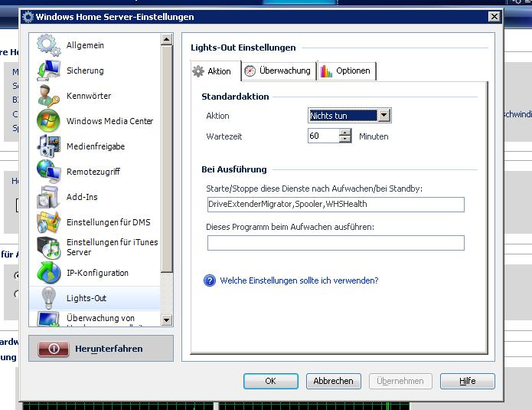Select the iTunes Server icon
The image size is (532, 410).
(x=48, y=248)
